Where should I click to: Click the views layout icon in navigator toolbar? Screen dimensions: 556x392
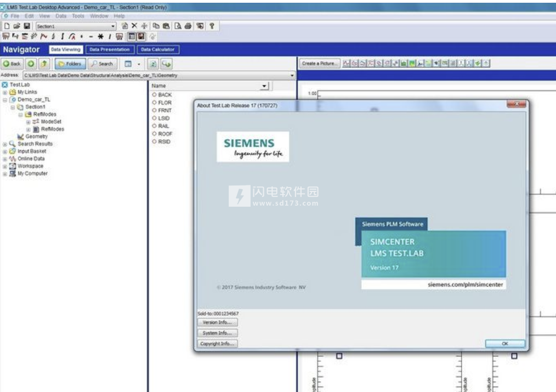(128, 64)
